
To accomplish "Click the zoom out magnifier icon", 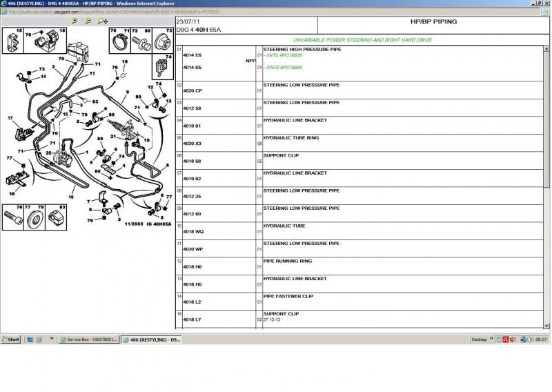I will tap(88, 21).
